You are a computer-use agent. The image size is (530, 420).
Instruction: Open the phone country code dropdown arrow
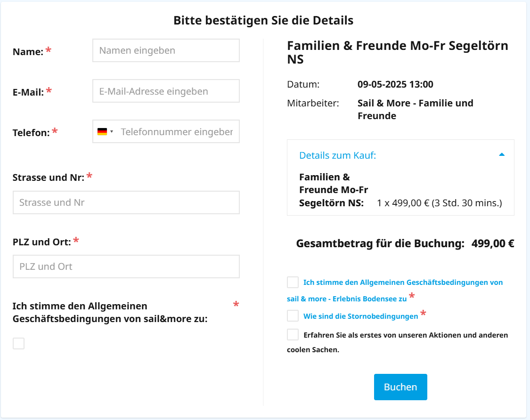112,132
